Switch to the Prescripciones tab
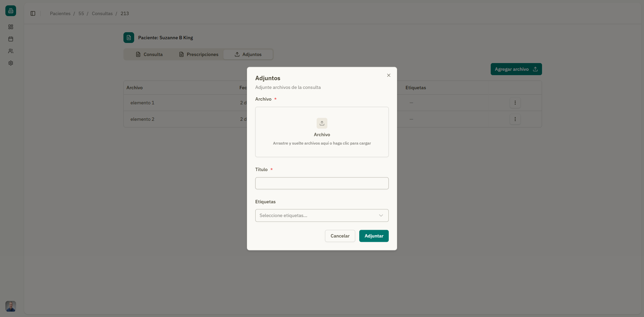This screenshot has width=644, height=317. 199,54
